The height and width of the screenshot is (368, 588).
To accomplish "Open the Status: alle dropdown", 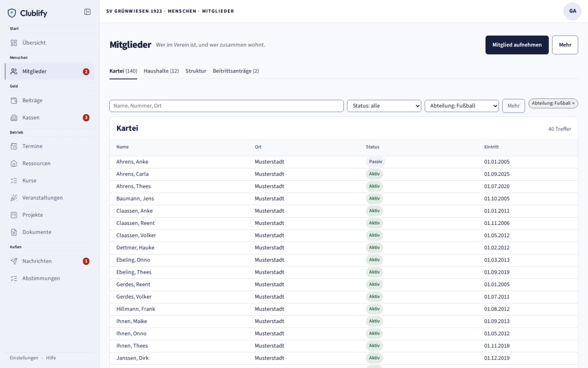I will (x=384, y=106).
